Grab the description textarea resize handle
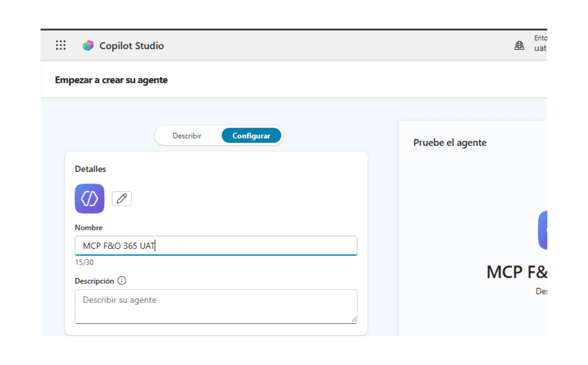The width and height of the screenshot is (588, 365). point(354,320)
